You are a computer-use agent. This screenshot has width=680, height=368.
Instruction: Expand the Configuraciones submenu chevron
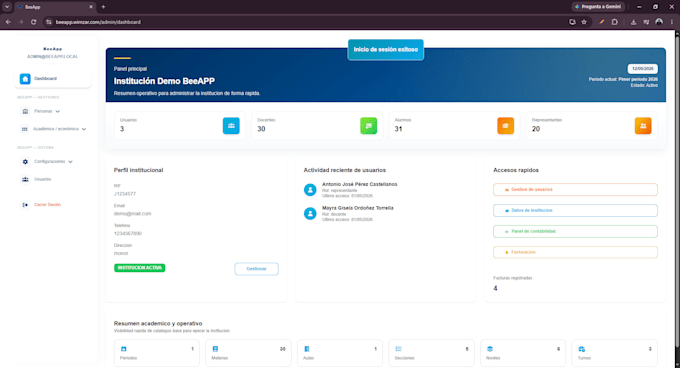click(70, 162)
